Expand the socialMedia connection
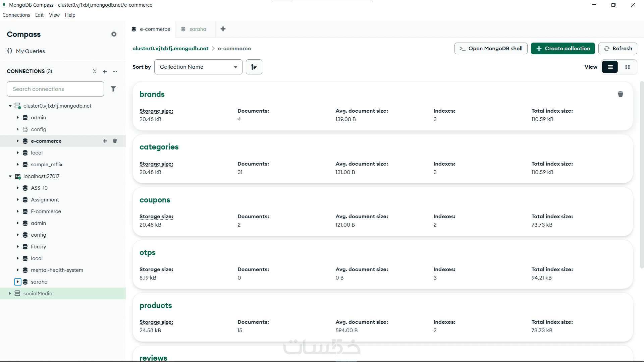This screenshot has height=362, width=644. (10, 293)
